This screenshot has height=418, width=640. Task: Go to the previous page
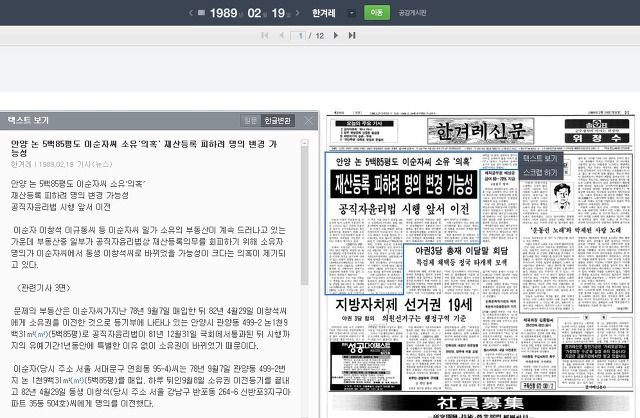pos(281,36)
